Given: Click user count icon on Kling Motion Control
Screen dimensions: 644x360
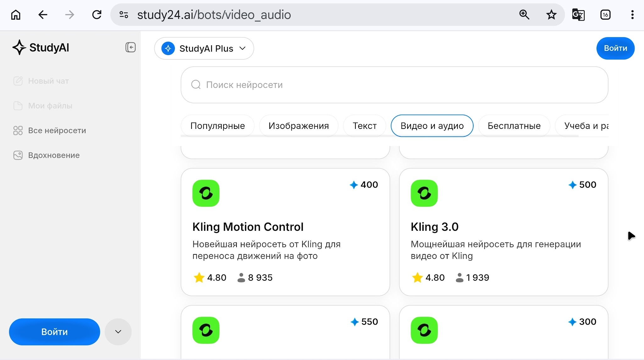Looking at the screenshot, I should coord(241,278).
